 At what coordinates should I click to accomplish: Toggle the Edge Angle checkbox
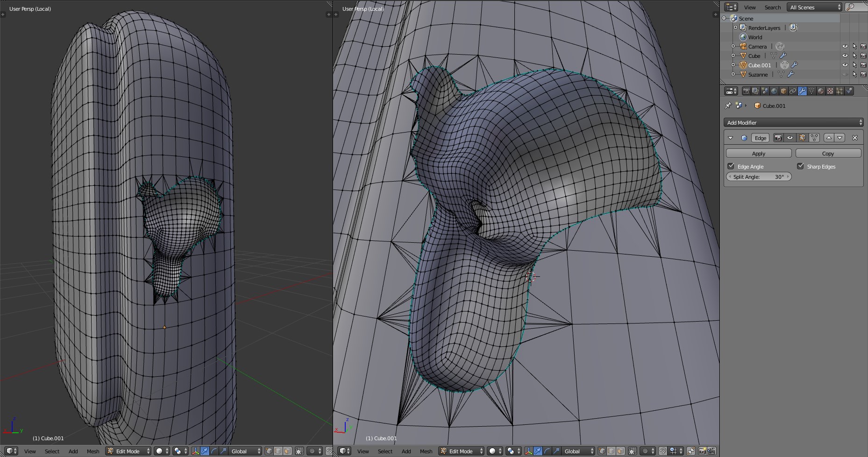tap(731, 166)
